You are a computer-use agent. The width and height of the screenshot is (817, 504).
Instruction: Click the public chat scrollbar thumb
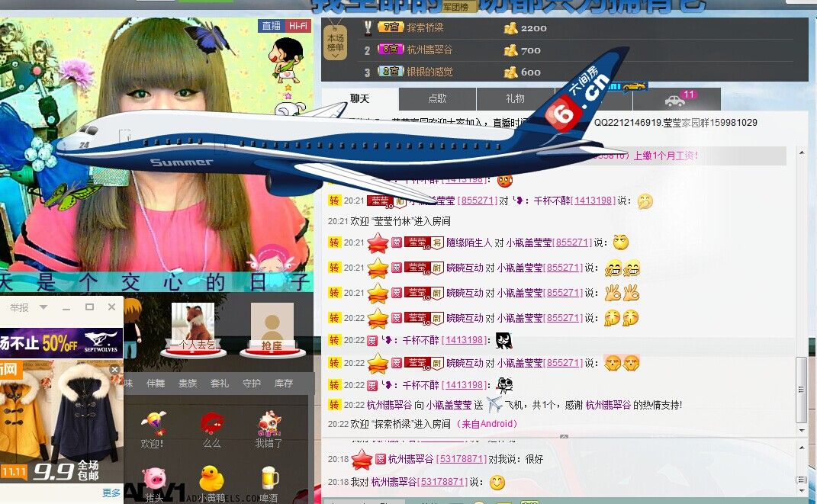[x=802, y=390]
